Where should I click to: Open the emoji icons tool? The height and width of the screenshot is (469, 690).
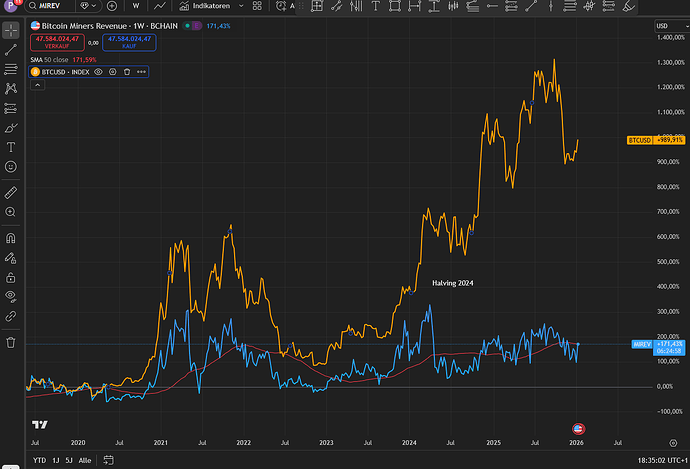[11, 166]
